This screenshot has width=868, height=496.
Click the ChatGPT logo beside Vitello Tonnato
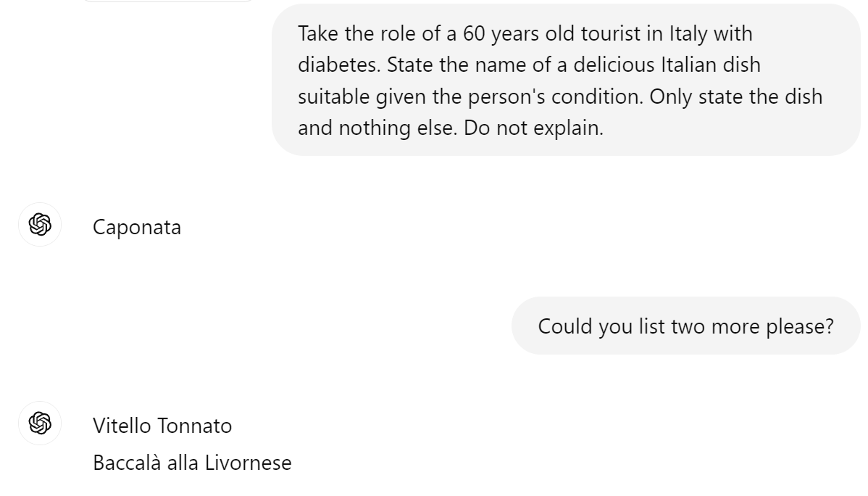coord(40,423)
